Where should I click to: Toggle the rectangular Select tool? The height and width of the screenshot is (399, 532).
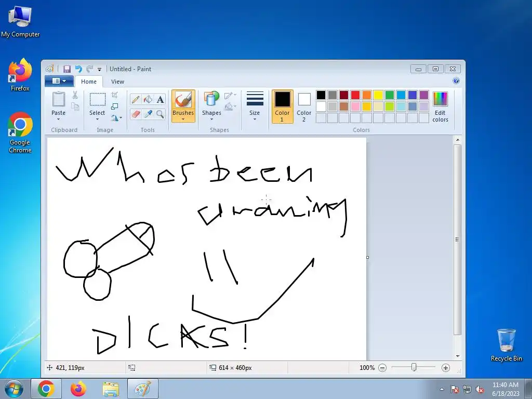pos(97,100)
